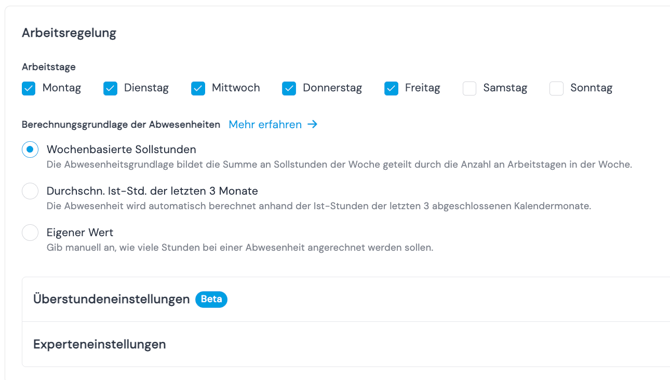Click the Samstag label text

505,88
